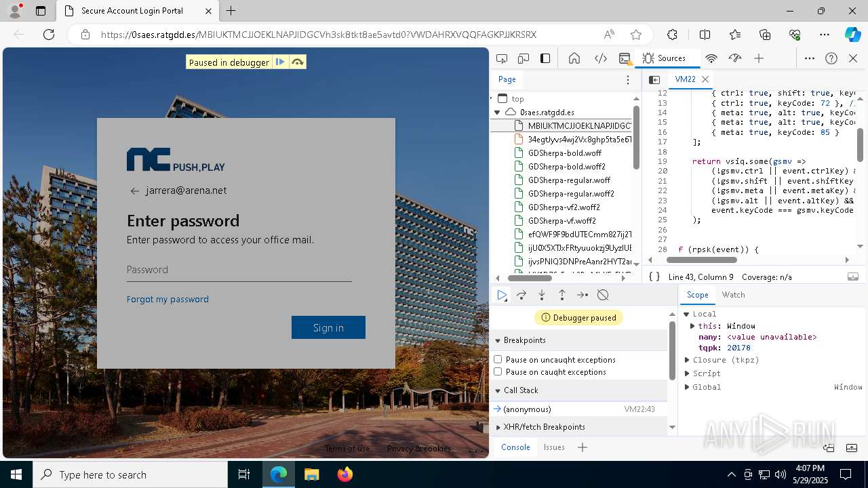Open GDSherpa-vf2.woff2 file
868x488 pixels.
point(564,207)
